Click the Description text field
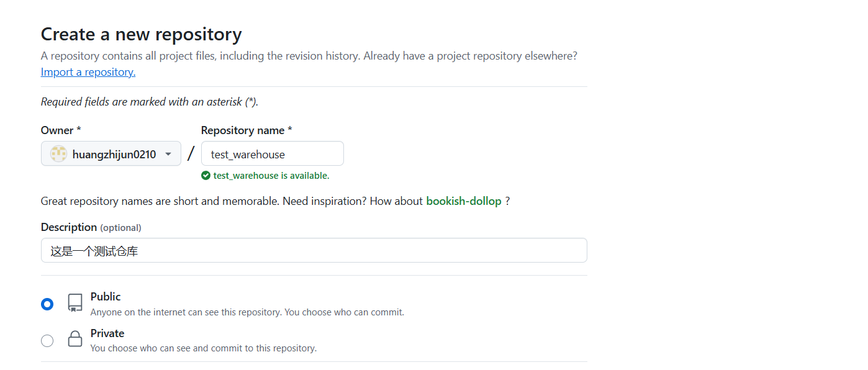868x370 pixels. 314,250
